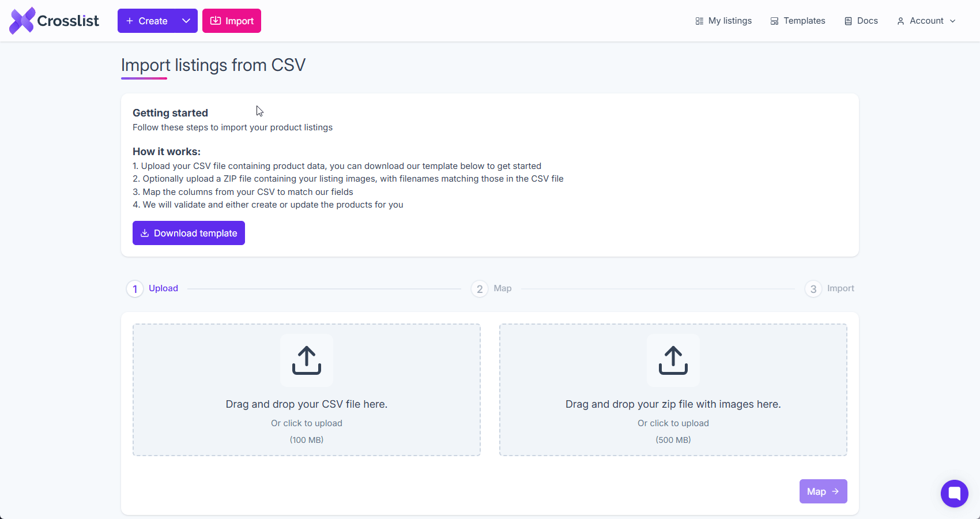Viewport: 980px width, 519px height.
Task: Click the Docs document icon
Action: click(847, 21)
